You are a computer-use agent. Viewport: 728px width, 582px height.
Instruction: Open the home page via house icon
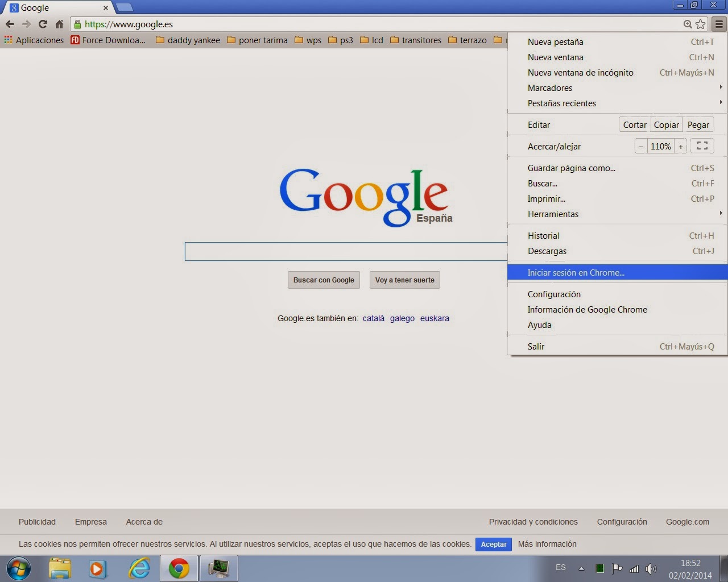pos(59,24)
